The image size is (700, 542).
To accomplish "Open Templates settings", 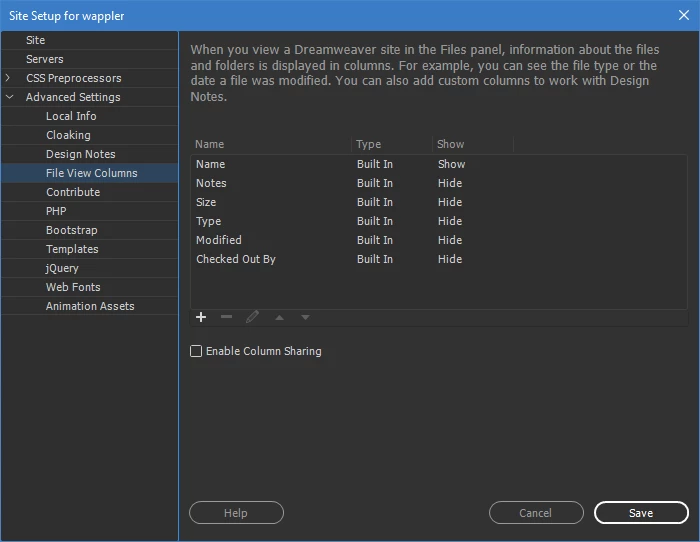I will coord(89,249).
